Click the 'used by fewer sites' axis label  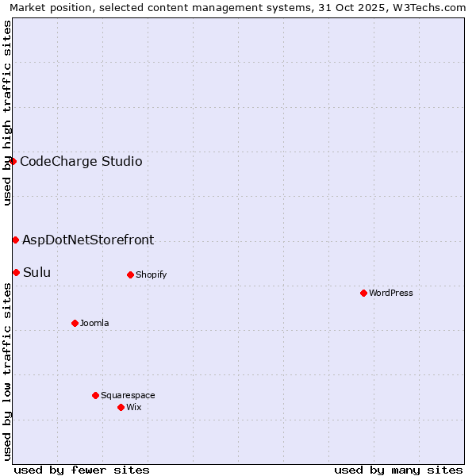click(x=82, y=470)
